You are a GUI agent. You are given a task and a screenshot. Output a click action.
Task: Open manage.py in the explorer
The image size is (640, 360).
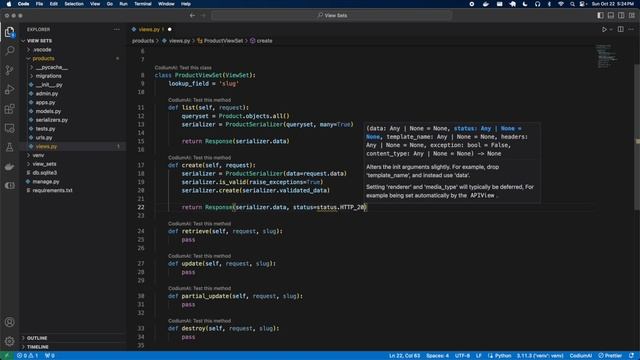coord(73,182)
